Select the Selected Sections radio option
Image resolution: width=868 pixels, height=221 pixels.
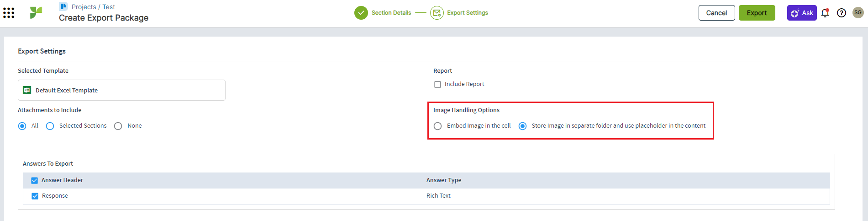(x=50, y=126)
